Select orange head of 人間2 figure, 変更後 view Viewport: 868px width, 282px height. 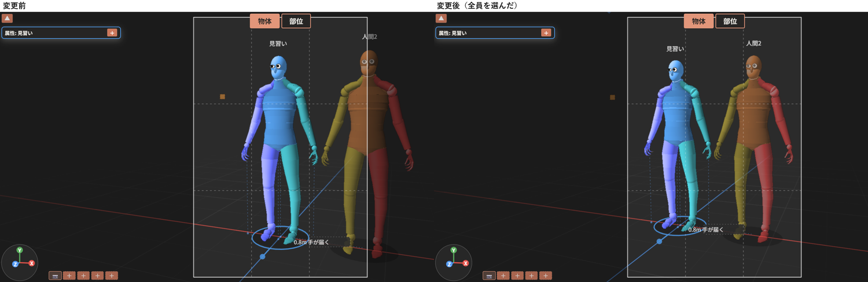pos(753,67)
